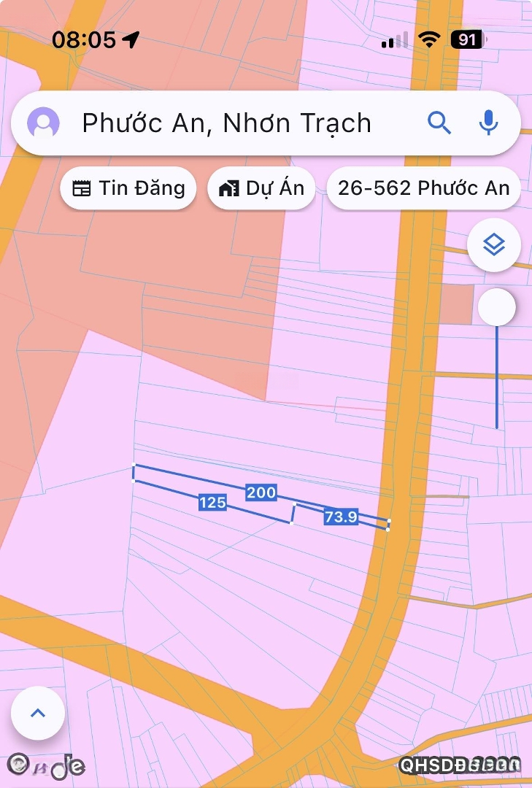
Task: Tap the 200 measurement label
Action: tap(261, 492)
